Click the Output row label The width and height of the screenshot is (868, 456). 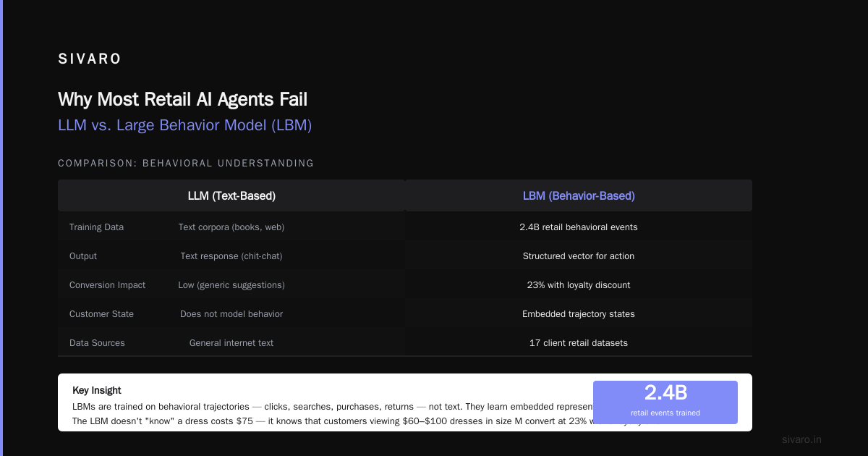[x=83, y=256]
